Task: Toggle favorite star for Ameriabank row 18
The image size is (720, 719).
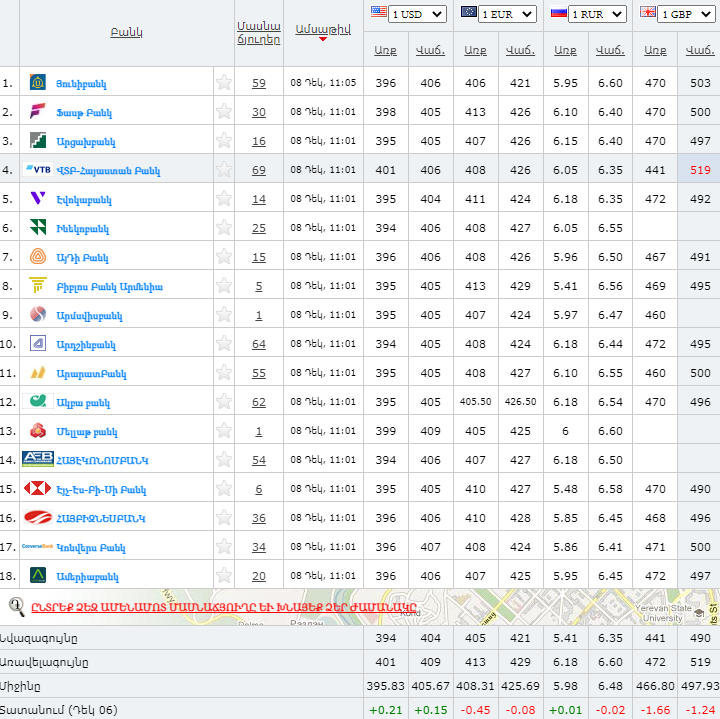Action: 224,575
